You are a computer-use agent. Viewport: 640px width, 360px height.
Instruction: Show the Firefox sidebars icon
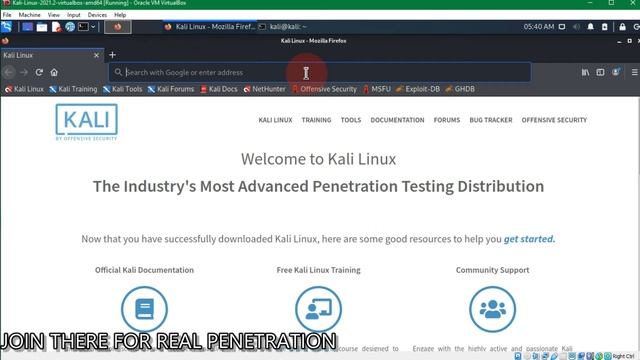click(x=600, y=72)
